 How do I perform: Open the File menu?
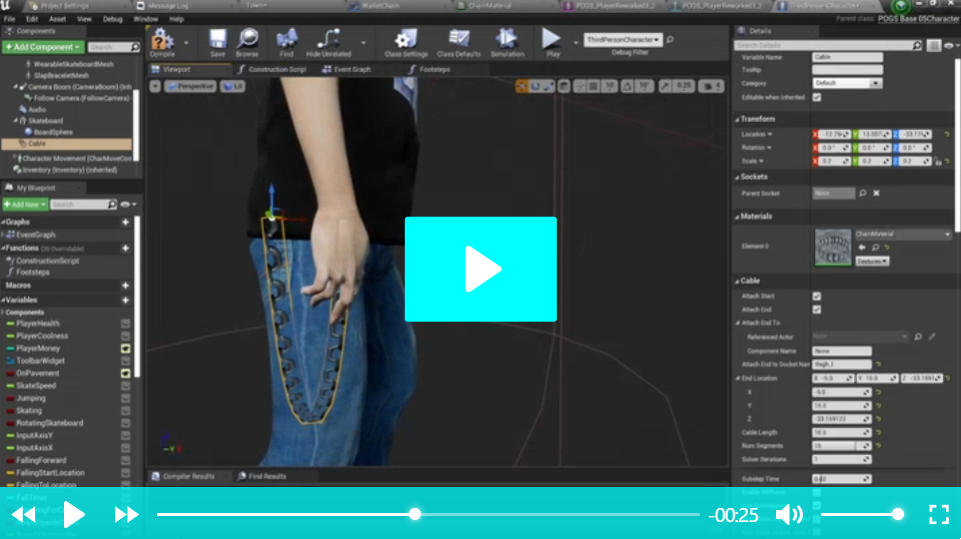(x=9, y=19)
